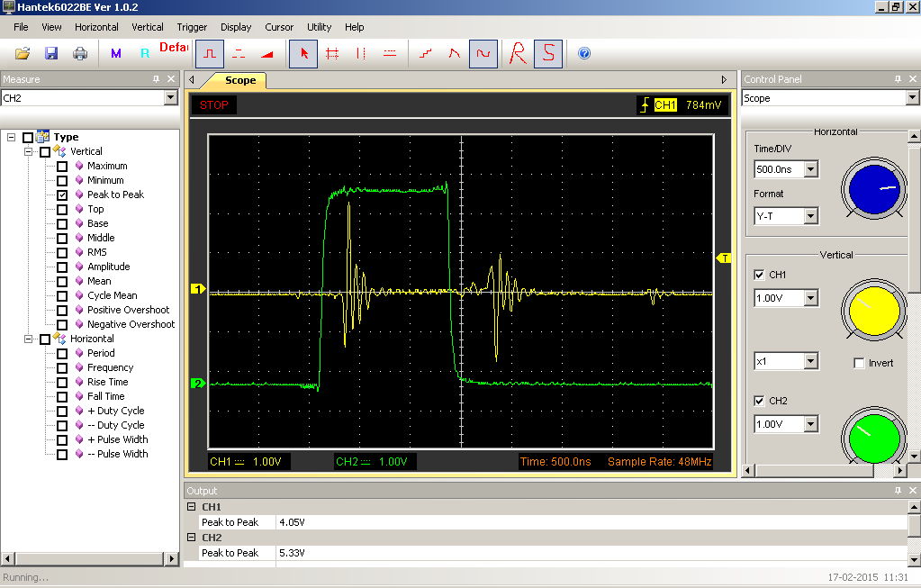Select the pulse waveform trigger icon
The image size is (921, 588).
210,53
